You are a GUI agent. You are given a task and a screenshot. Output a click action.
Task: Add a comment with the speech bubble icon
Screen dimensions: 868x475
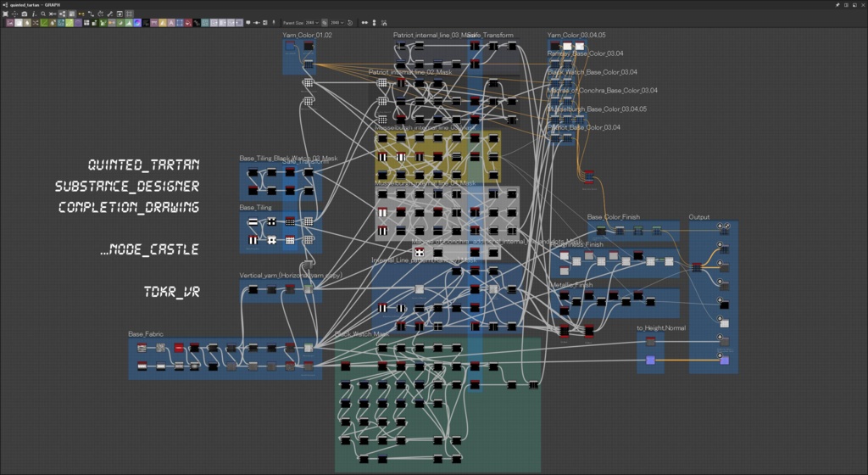coord(248,23)
